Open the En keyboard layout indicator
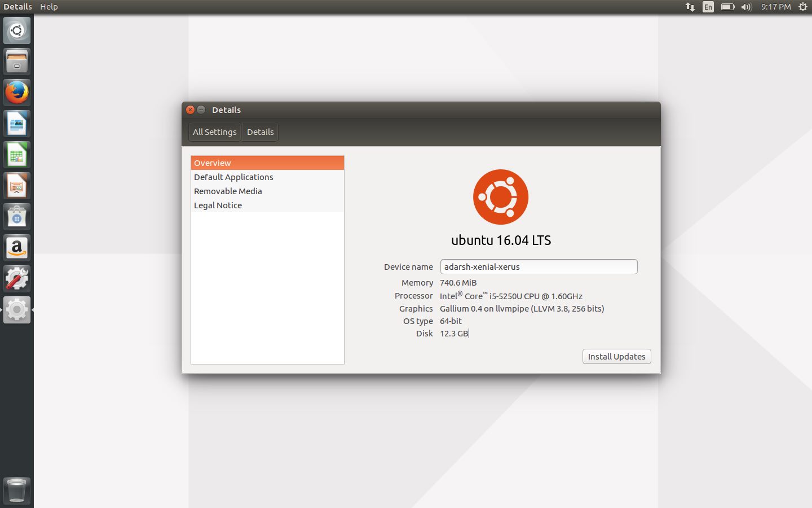 click(708, 7)
